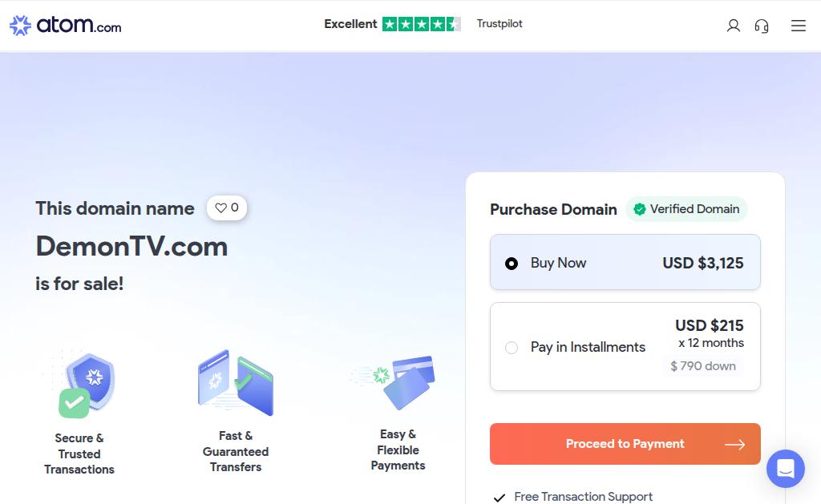Image resolution: width=821 pixels, height=504 pixels.
Task: Click the $790 down payment label
Action: [x=703, y=366]
